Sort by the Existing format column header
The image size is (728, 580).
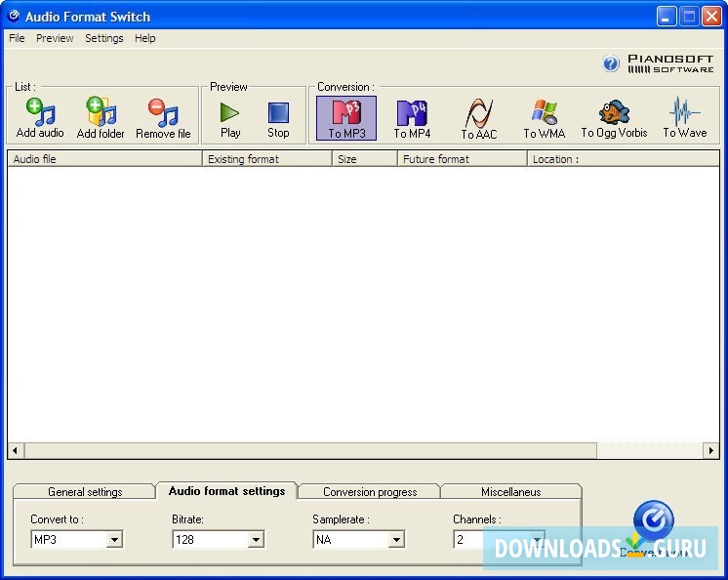click(x=267, y=159)
